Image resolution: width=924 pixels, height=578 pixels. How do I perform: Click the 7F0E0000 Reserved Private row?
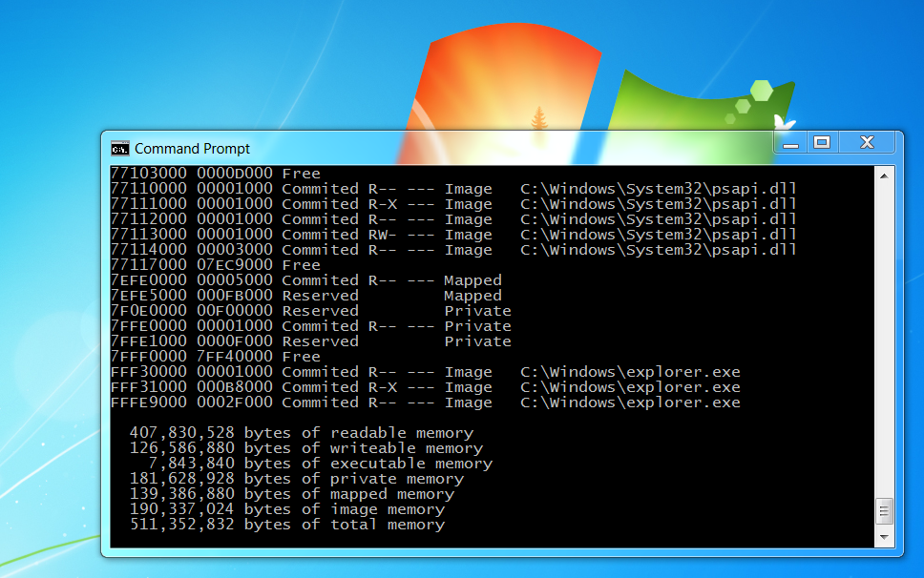[x=311, y=311]
